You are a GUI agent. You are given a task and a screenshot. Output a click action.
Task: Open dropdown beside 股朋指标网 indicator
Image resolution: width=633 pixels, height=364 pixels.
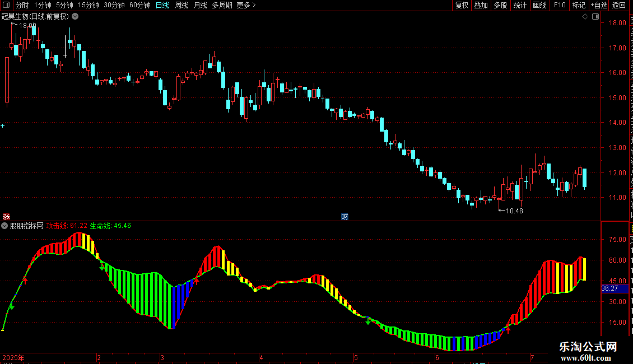[4, 226]
